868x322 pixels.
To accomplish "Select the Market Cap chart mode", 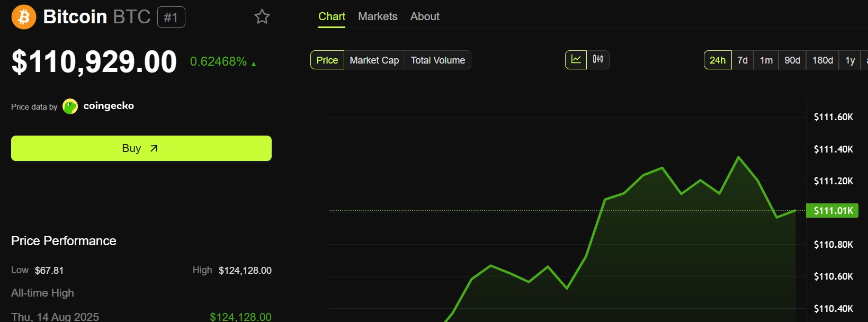I will pyautogui.click(x=374, y=60).
